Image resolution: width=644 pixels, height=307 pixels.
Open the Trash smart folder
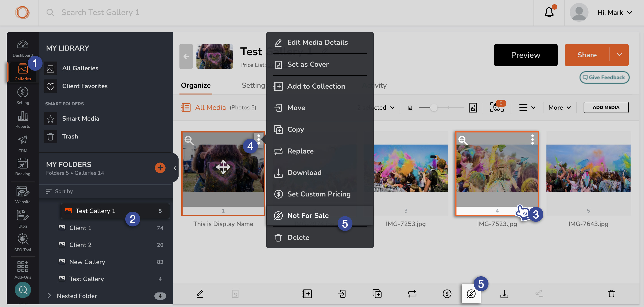tap(62, 136)
